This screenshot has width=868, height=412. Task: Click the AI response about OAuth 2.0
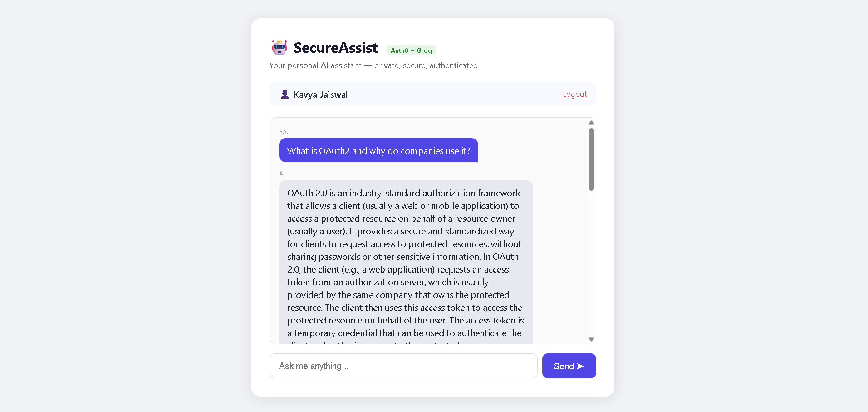(406, 262)
